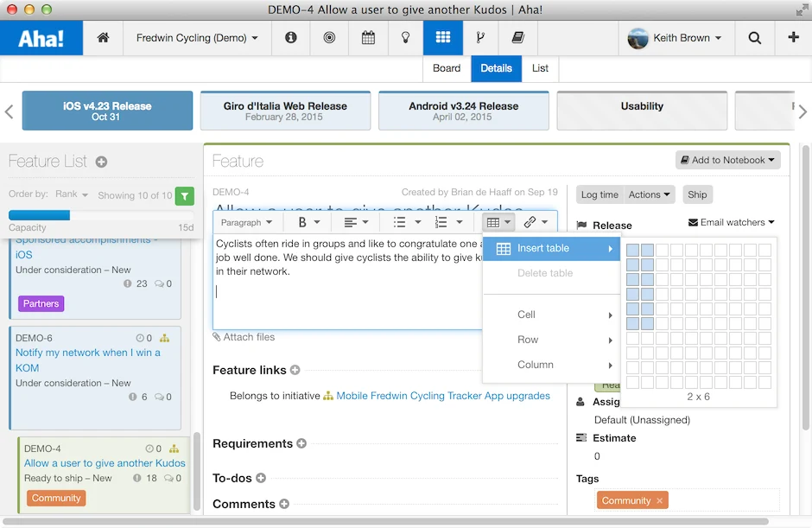Add a requirement with plus icon
Viewport: 812px width, 528px height.
[x=301, y=443]
